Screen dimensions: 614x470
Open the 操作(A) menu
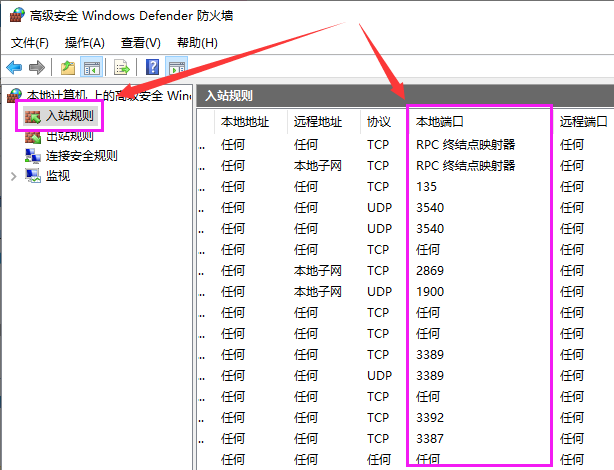[x=85, y=42]
